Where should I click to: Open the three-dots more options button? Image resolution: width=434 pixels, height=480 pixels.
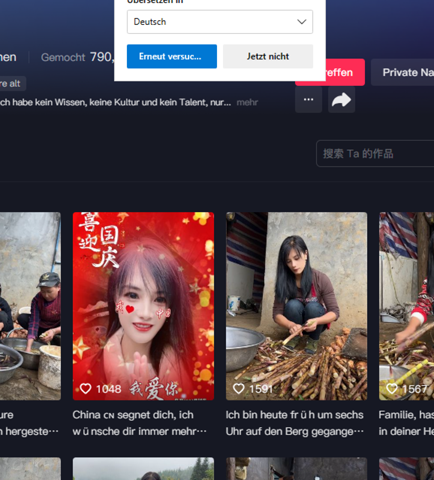[x=308, y=99]
